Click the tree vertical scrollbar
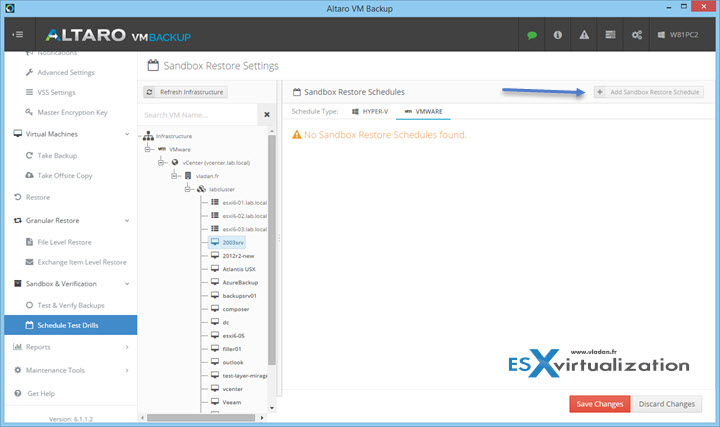This screenshot has height=427, width=720. pyautogui.click(x=272, y=250)
